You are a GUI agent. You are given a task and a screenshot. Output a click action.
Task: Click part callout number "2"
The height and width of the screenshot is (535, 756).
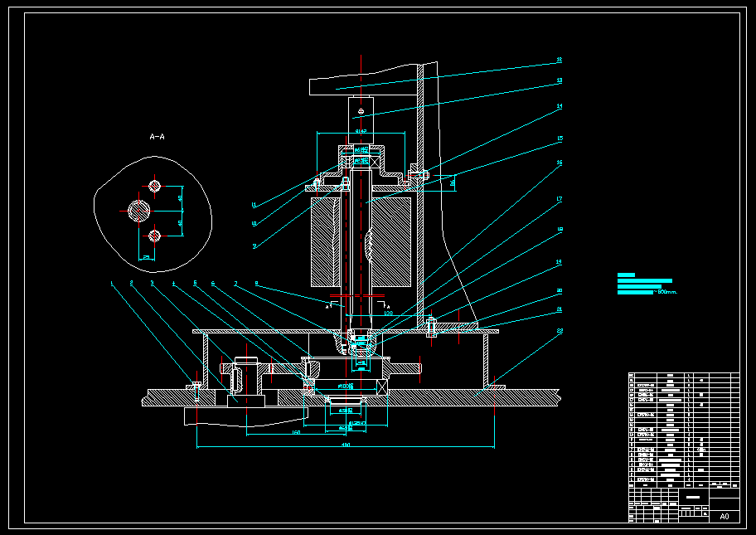131,283
